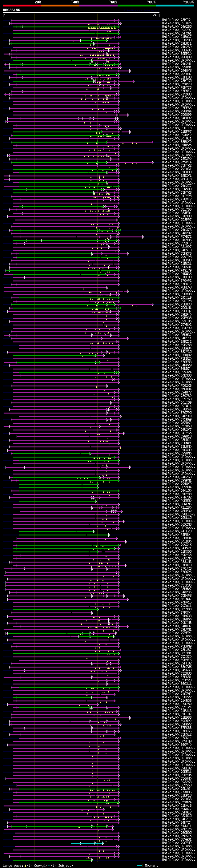Select hit UniRef100_B0D333
Image resolution: width=197 pixels, height=868 pixels.
tap(177, 375)
